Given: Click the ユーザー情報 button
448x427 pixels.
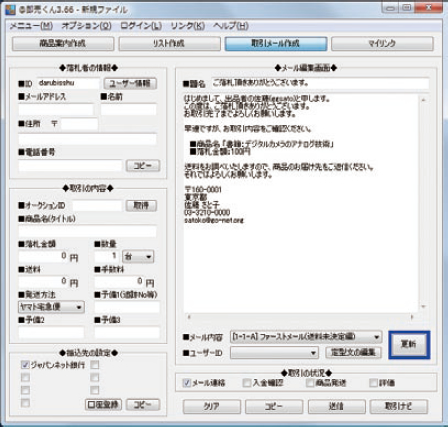Looking at the screenshot, I should coord(130,83).
